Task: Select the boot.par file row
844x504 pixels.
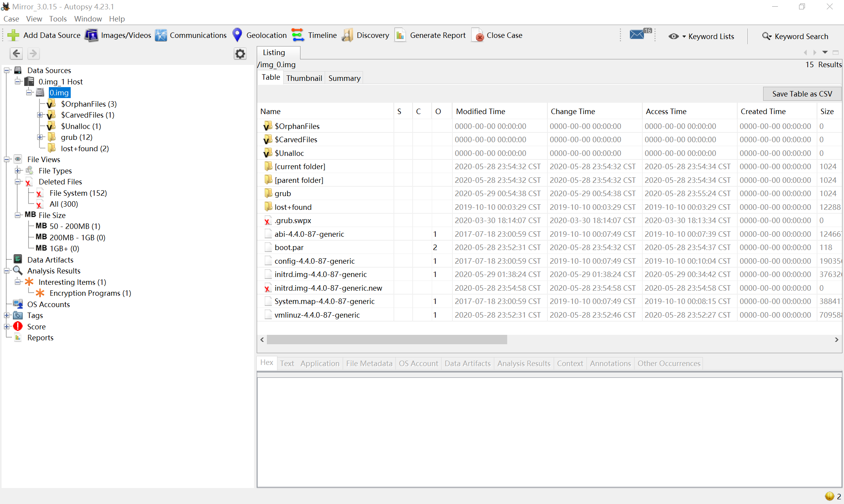Action: tap(549, 247)
